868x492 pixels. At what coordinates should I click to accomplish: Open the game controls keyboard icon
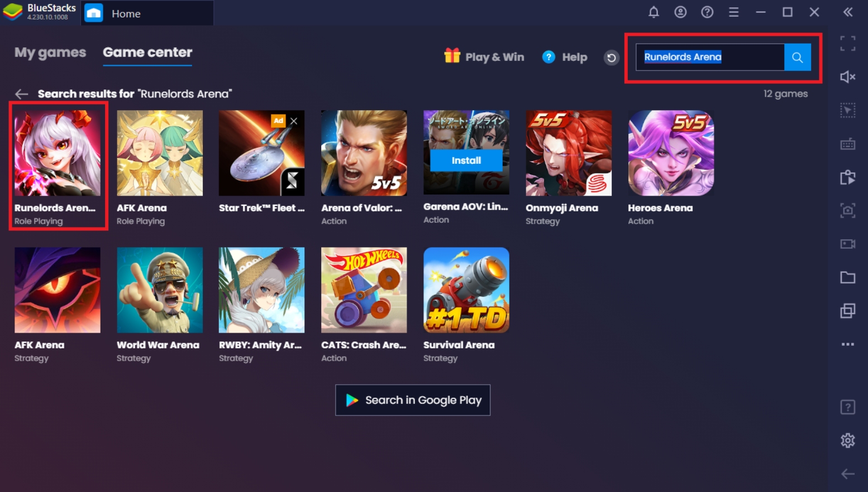pyautogui.click(x=848, y=144)
